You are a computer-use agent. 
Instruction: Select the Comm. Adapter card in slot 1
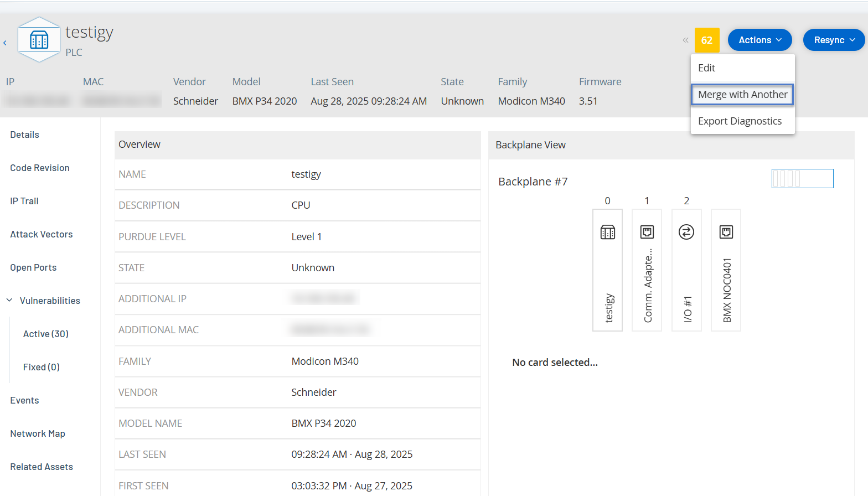pos(647,270)
